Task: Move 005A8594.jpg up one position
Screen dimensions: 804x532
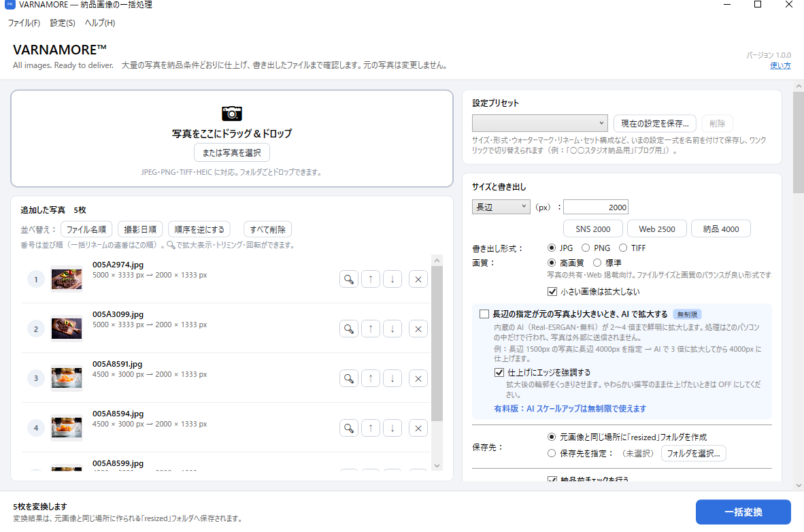Action: tap(371, 429)
